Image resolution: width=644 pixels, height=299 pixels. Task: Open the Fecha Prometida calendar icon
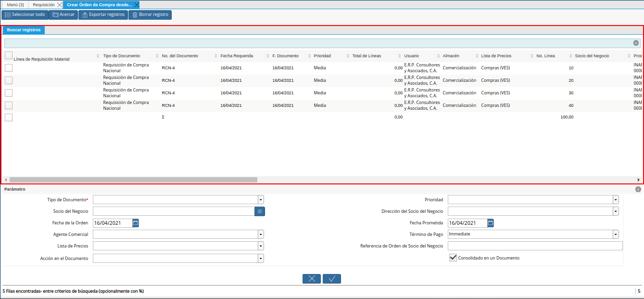coord(491,223)
